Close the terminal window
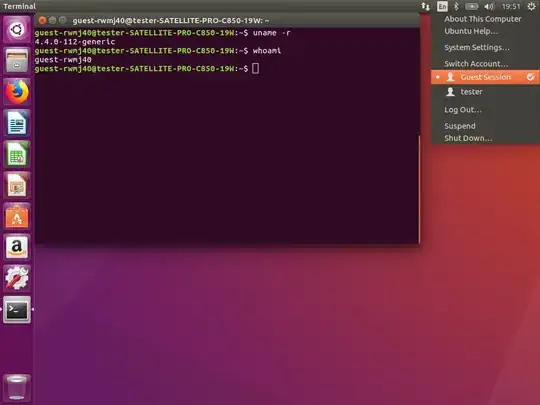540x405 pixels. (x=42, y=20)
